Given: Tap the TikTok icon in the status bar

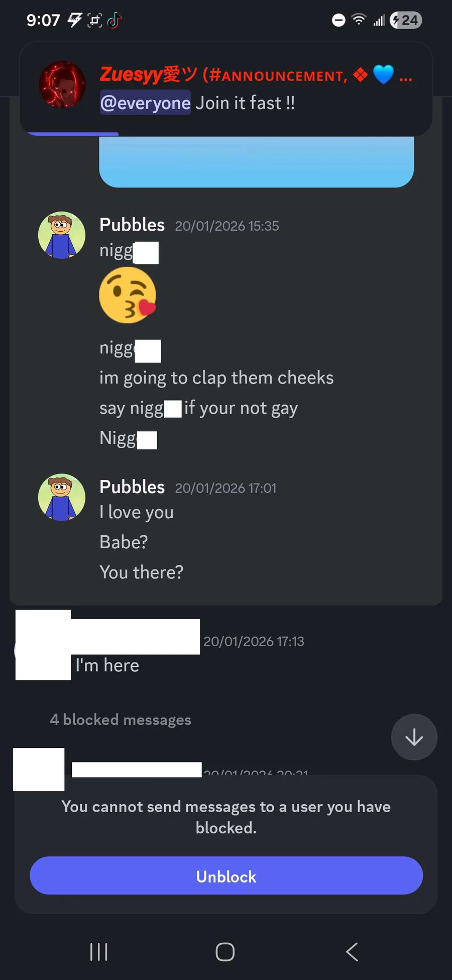Looking at the screenshot, I should [x=115, y=20].
